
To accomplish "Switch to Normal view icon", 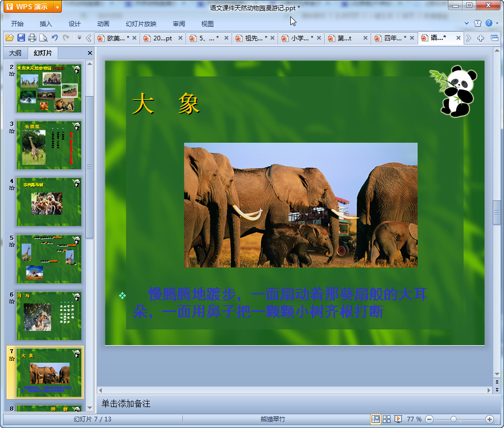I will click(x=375, y=419).
